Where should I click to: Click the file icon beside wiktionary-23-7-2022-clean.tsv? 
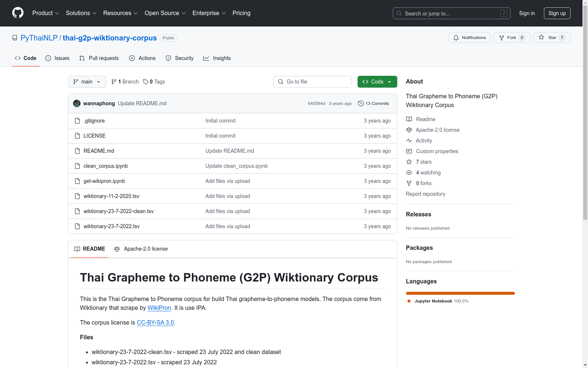[x=77, y=211]
